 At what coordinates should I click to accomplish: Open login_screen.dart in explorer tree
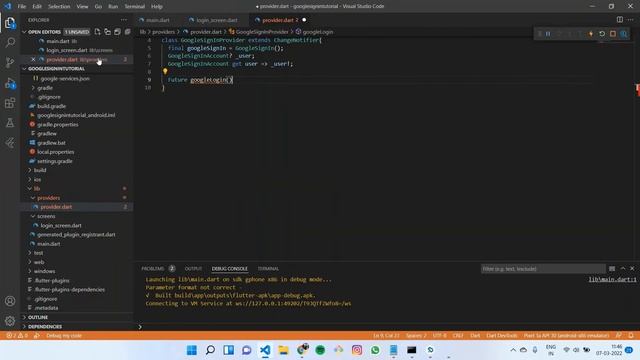point(61,225)
